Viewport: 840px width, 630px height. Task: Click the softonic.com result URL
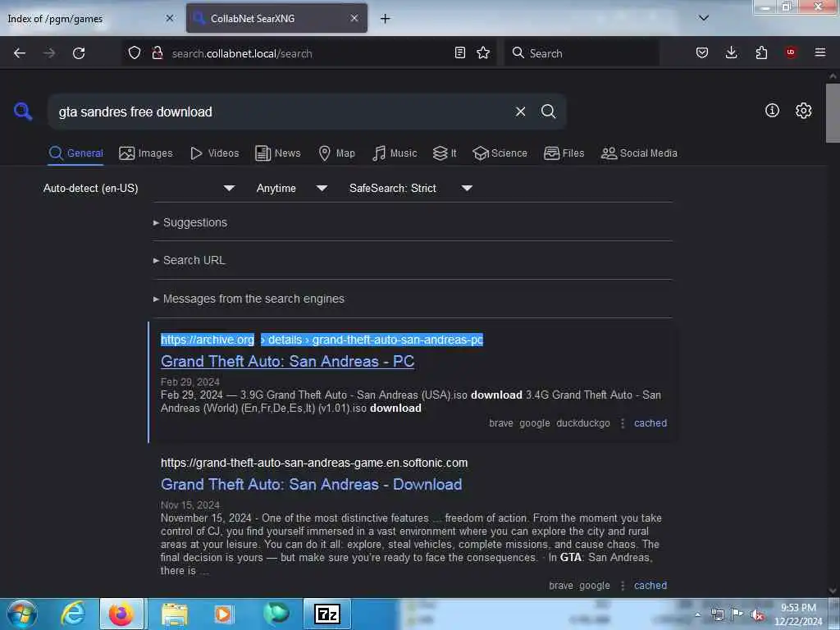point(314,463)
